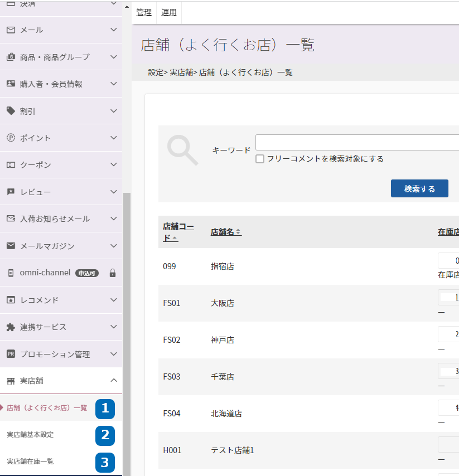Expand the 購入者・会員情報 chevron
This screenshot has height=476, width=459.
[x=114, y=84]
